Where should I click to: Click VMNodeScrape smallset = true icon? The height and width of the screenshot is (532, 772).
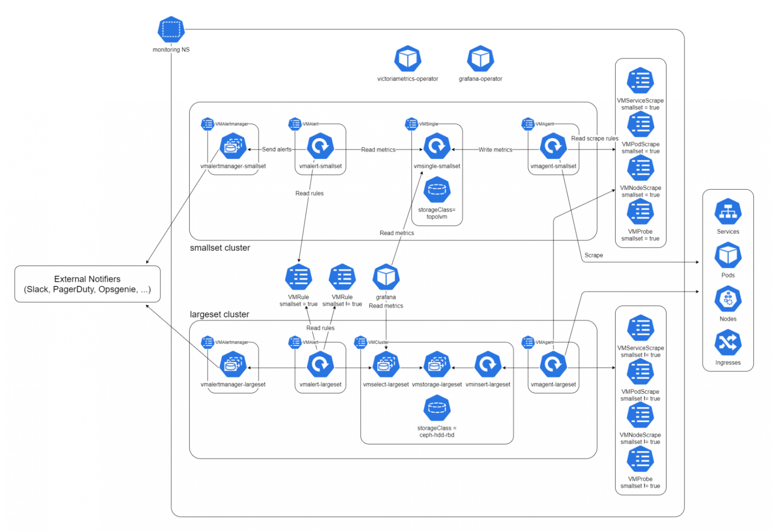click(640, 168)
